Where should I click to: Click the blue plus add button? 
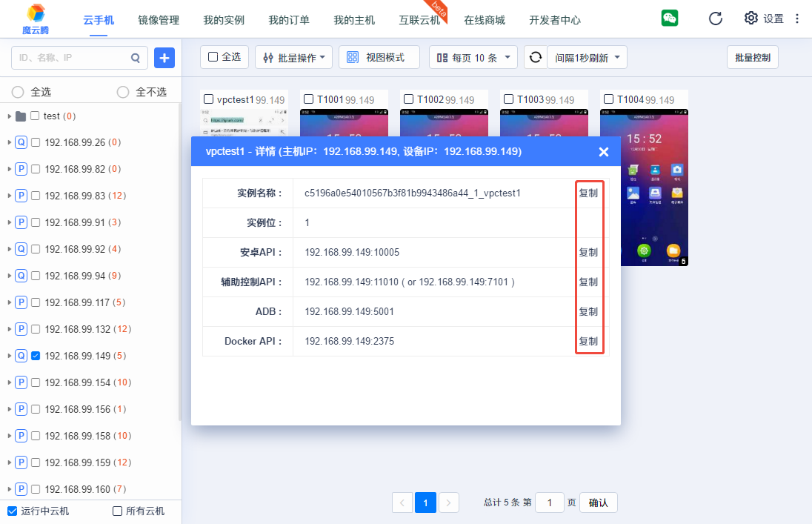click(164, 57)
